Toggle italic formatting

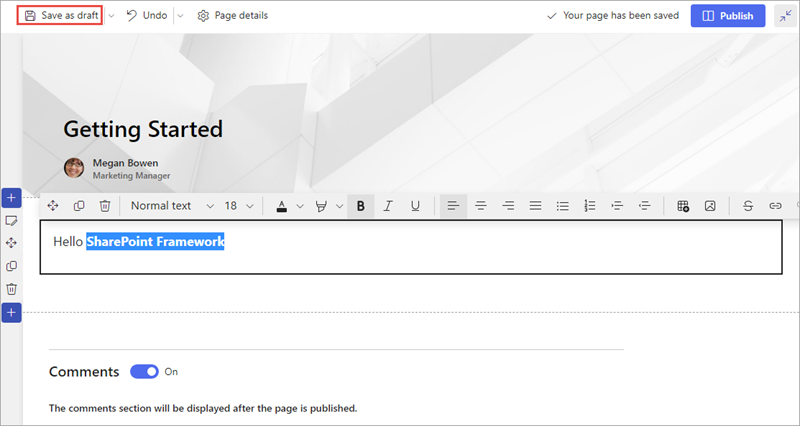[388, 206]
